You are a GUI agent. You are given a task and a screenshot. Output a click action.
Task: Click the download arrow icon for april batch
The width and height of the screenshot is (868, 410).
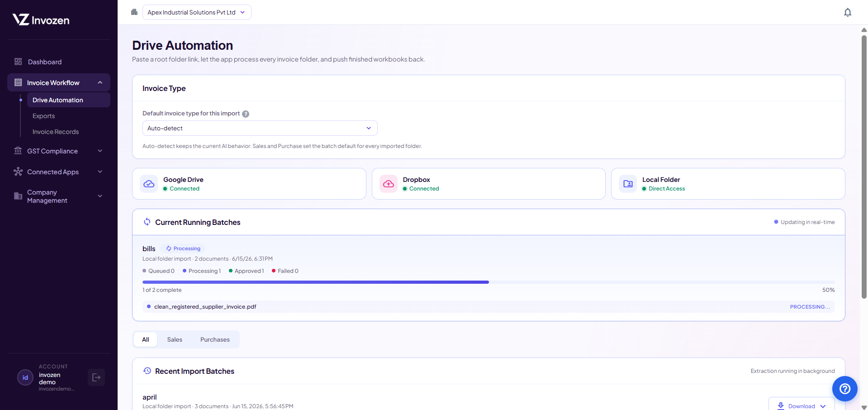781,406
